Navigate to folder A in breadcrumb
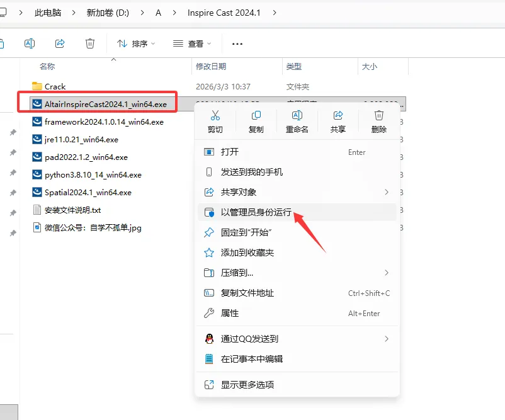Viewport: 505px width, 420px height. 158,13
